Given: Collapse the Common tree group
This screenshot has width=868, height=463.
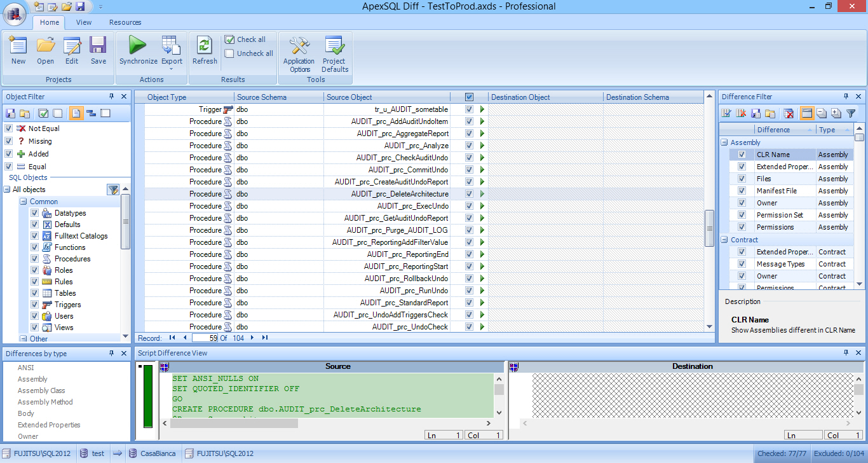Looking at the screenshot, I should point(24,202).
